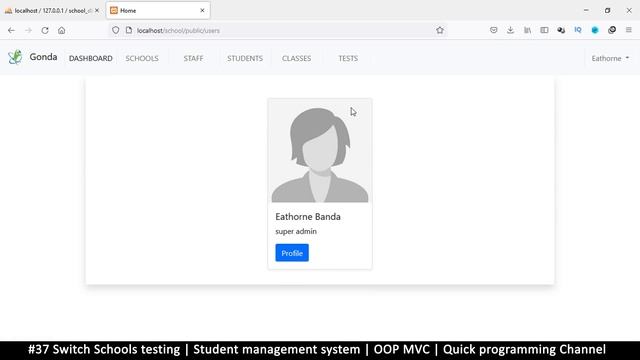Go back with browser back arrow
This screenshot has width=640, height=360.
click(11, 30)
